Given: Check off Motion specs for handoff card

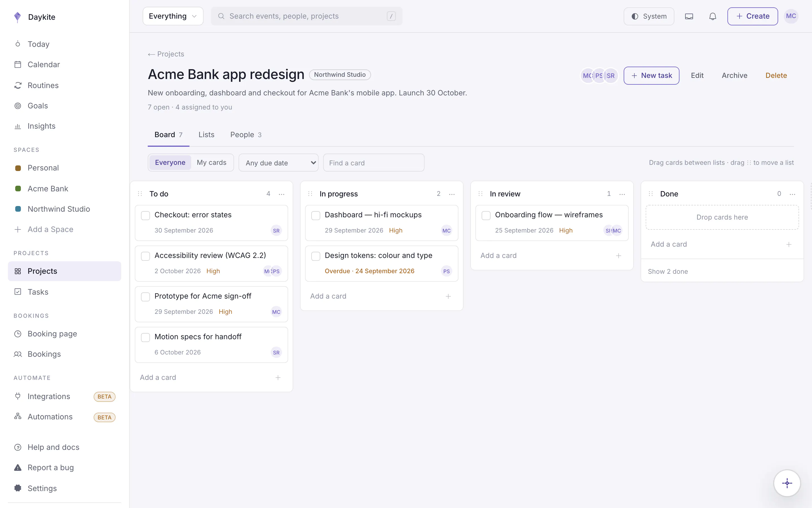Looking at the screenshot, I should (145, 337).
